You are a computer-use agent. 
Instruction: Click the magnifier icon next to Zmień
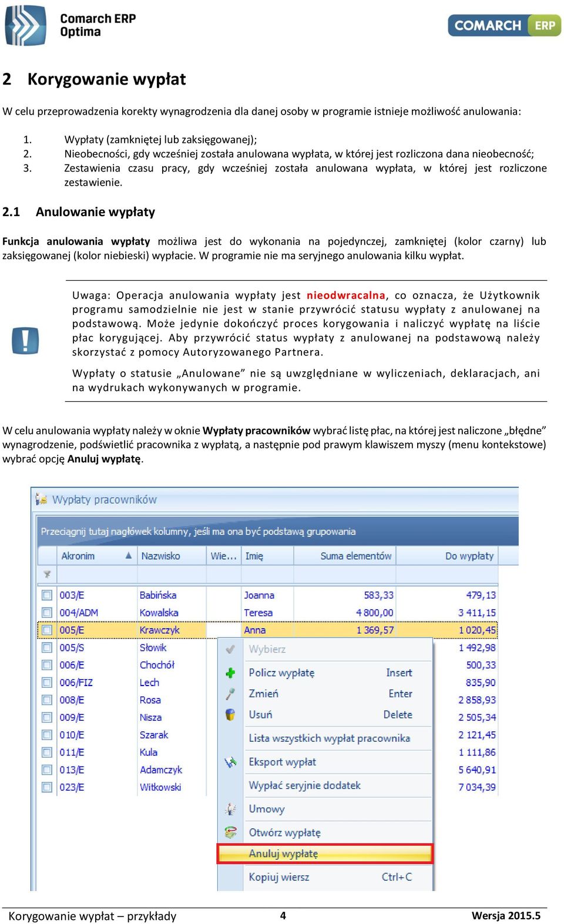pos(230,694)
